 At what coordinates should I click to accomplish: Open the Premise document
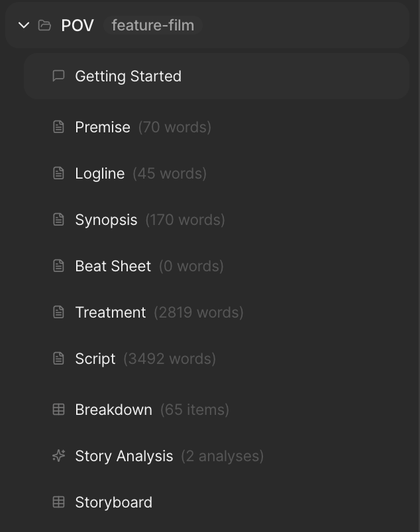(103, 127)
